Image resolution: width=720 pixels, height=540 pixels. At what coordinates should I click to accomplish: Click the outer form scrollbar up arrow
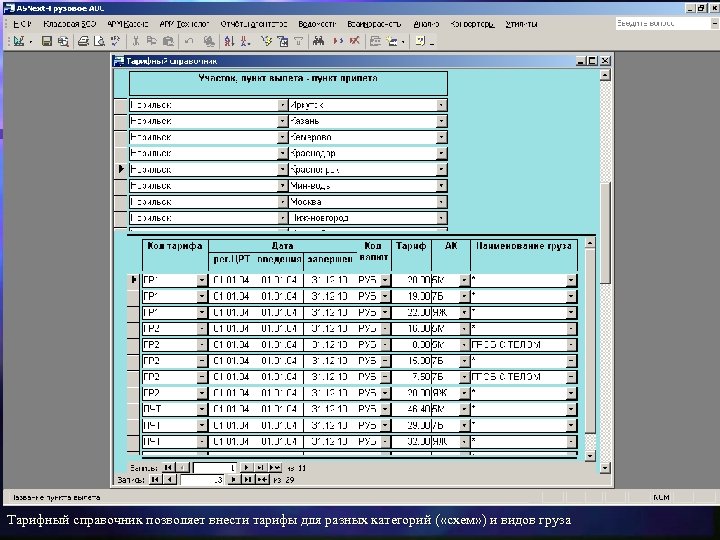tap(605, 75)
